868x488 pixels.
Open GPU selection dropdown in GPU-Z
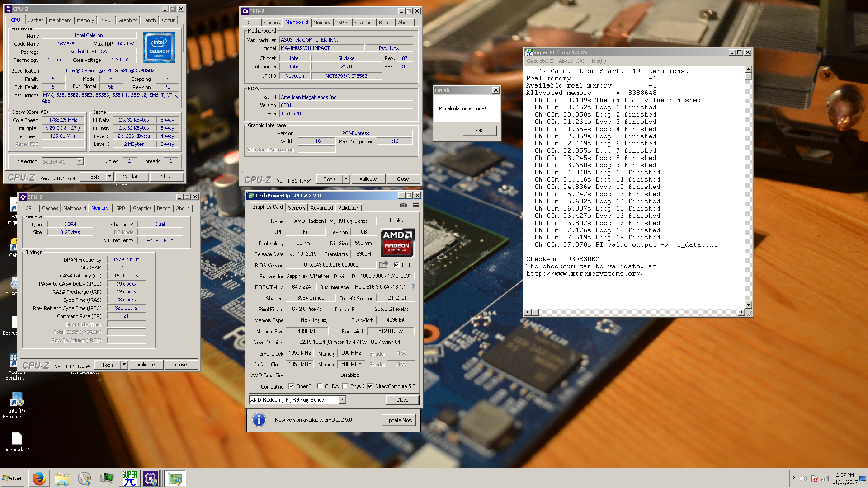[342, 400]
